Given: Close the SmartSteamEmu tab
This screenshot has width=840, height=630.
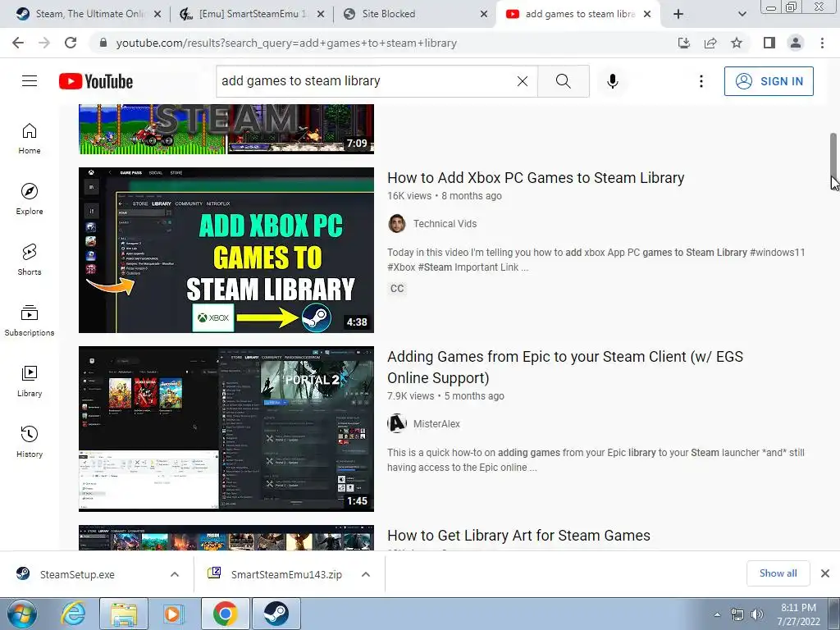Looking at the screenshot, I should click(x=321, y=14).
